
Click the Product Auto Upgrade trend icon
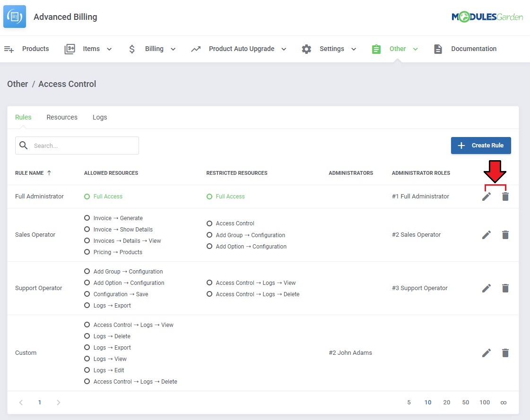tap(196, 49)
